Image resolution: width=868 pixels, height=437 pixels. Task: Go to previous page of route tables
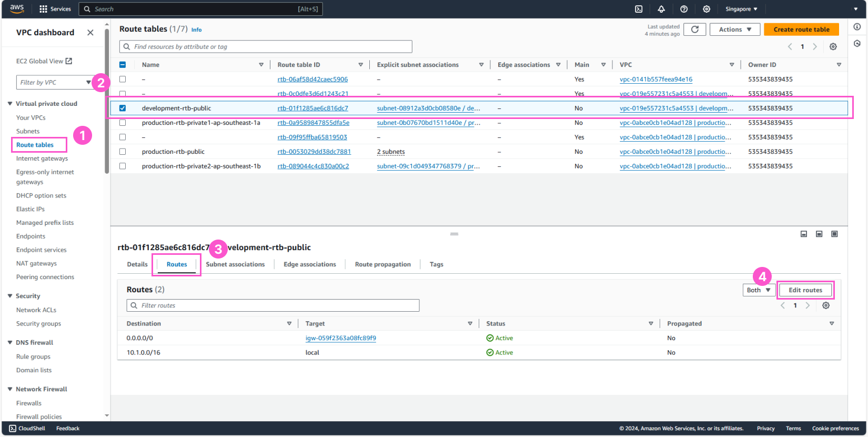point(790,47)
